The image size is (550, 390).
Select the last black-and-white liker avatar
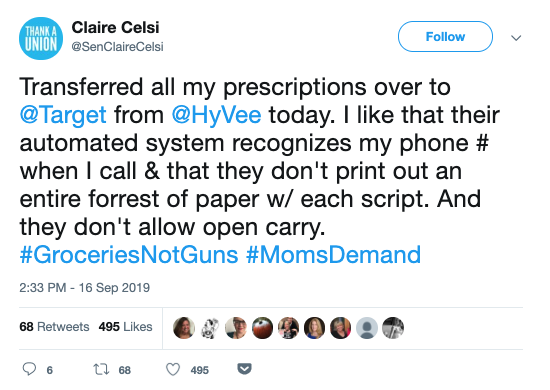tap(393, 328)
